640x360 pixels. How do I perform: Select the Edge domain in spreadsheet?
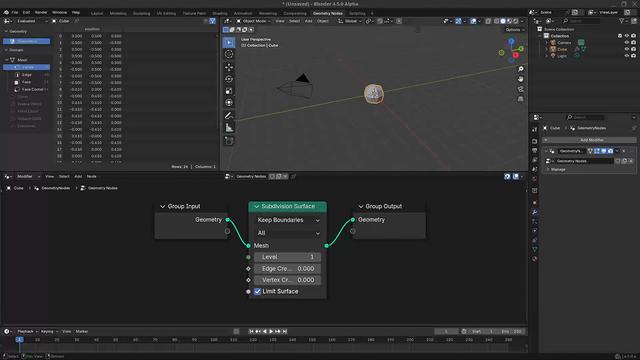(27, 75)
